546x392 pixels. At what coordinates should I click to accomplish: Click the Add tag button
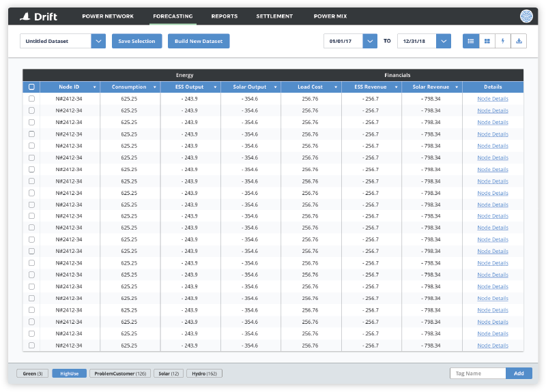519,373
